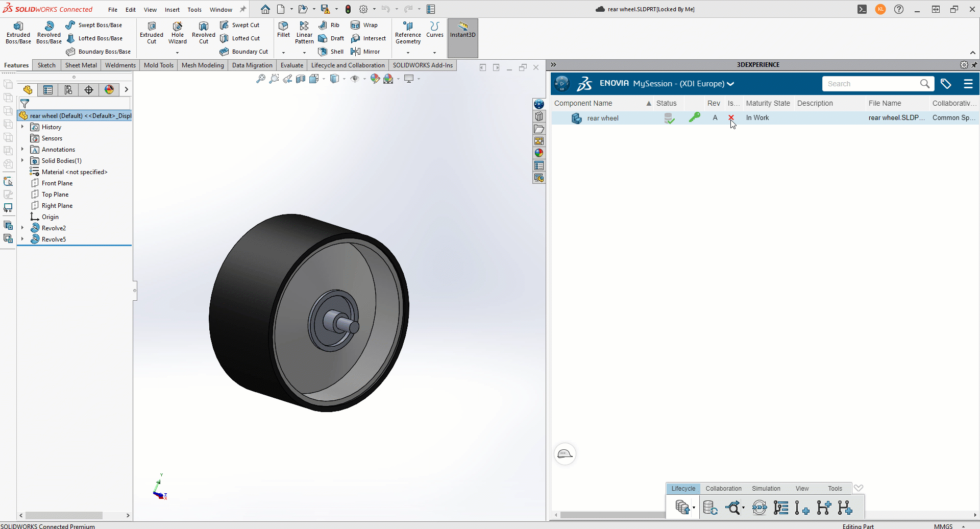Toggle the Instant3D mode

pos(462,31)
